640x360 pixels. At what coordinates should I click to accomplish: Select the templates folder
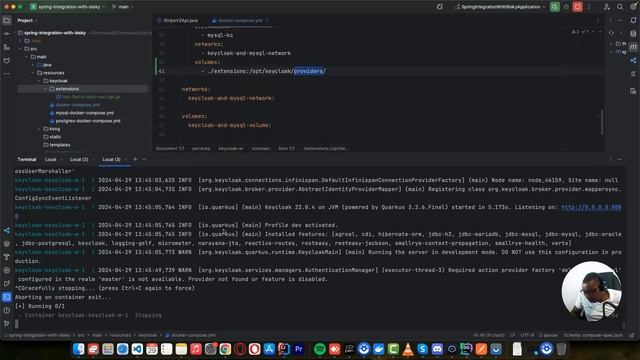tap(60, 145)
